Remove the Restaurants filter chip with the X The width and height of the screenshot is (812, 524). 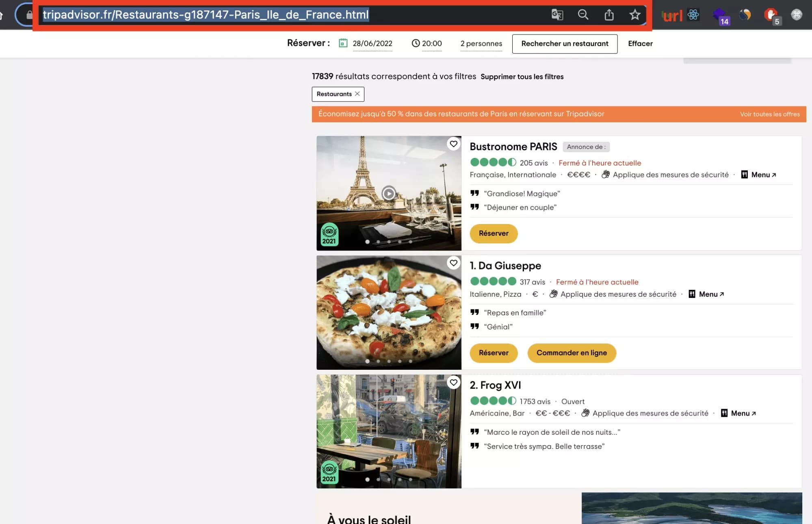click(x=357, y=94)
